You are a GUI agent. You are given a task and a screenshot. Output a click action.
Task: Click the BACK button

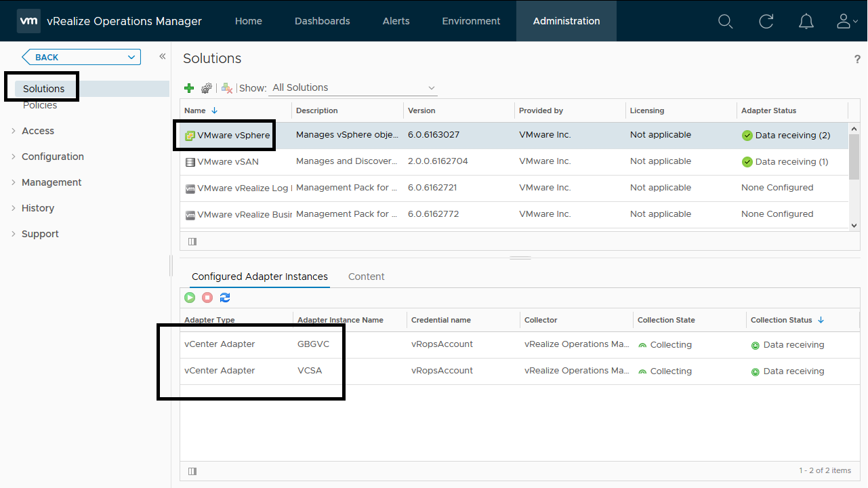point(81,57)
